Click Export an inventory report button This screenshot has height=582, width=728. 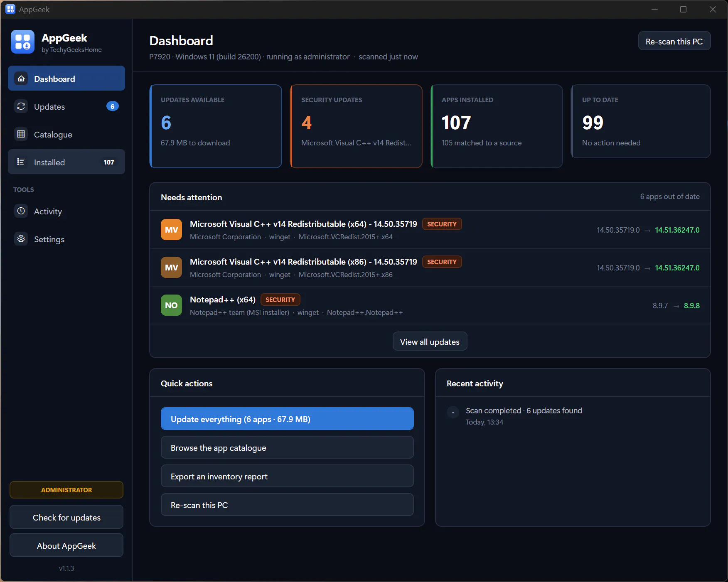click(287, 476)
